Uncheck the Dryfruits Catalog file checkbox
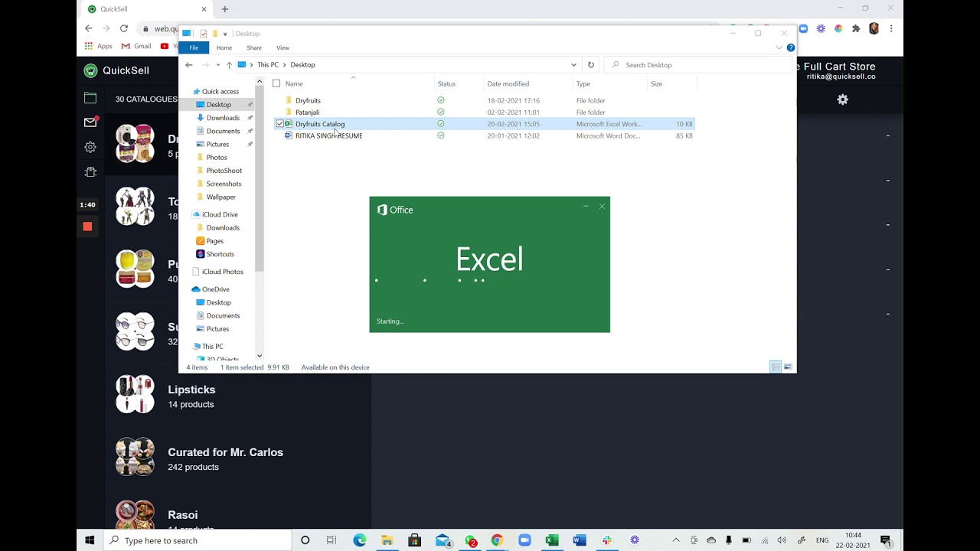 tap(279, 124)
